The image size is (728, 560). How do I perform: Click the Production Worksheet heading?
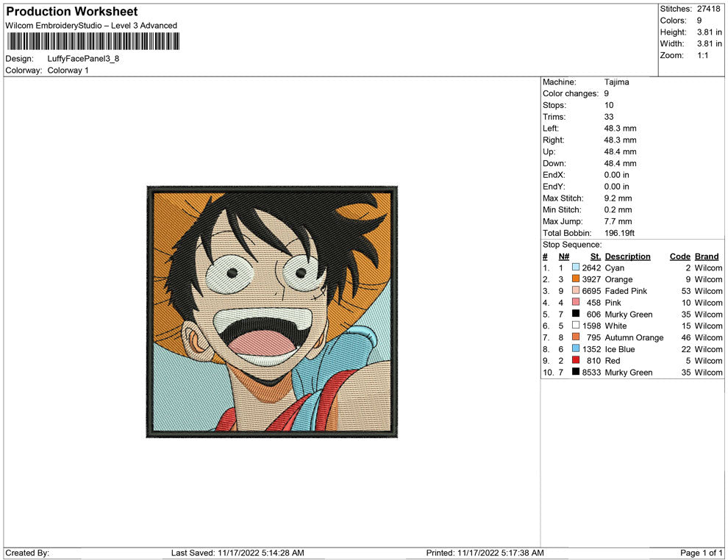(x=72, y=12)
